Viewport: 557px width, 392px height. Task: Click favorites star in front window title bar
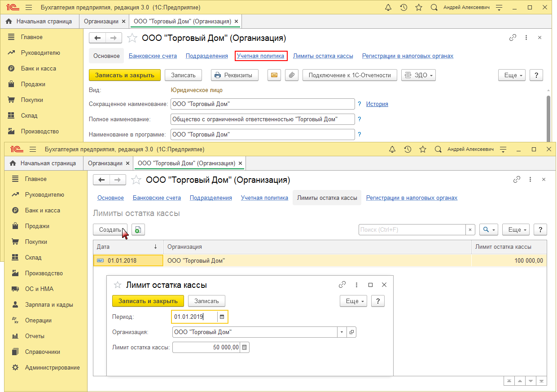(422, 149)
